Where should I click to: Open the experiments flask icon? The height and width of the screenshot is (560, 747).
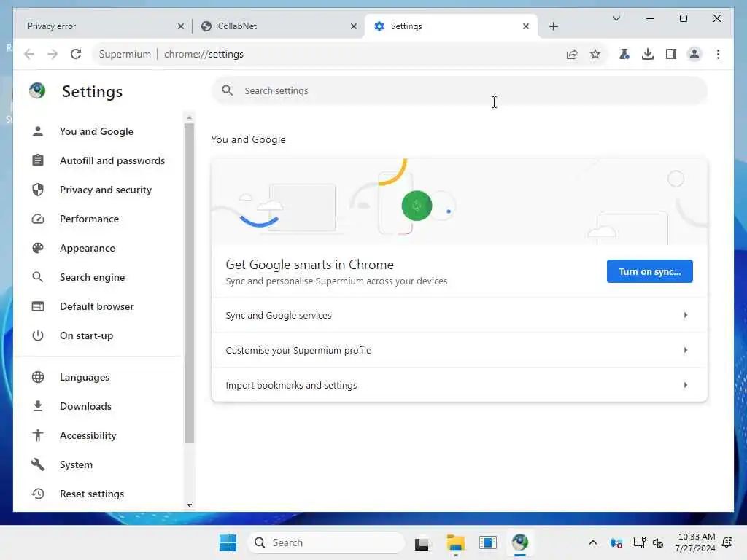tap(624, 54)
